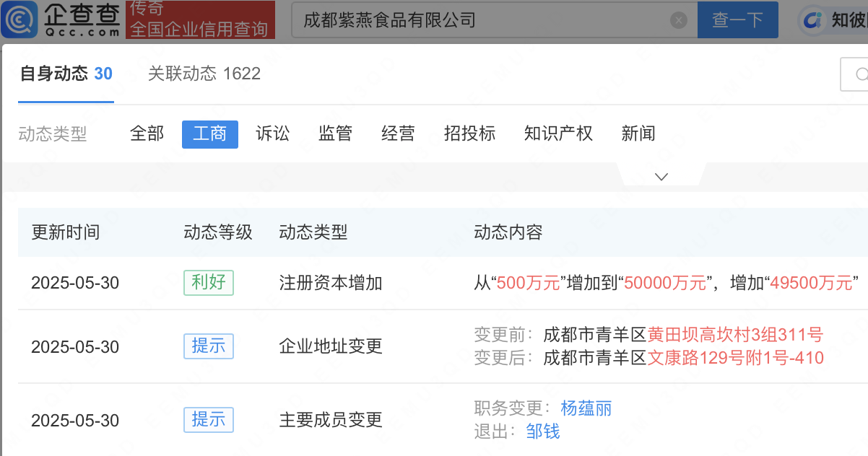Image resolution: width=868 pixels, height=456 pixels.
Task: Click the 主要成员变更 cell
Action: point(331,420)
